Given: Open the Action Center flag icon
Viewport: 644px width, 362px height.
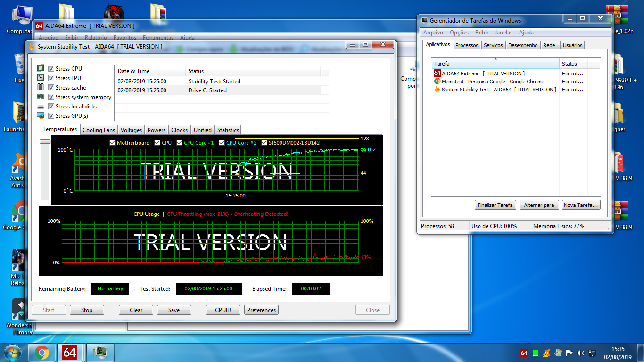Looking at the screenshot, I should (x=570, y=353).
